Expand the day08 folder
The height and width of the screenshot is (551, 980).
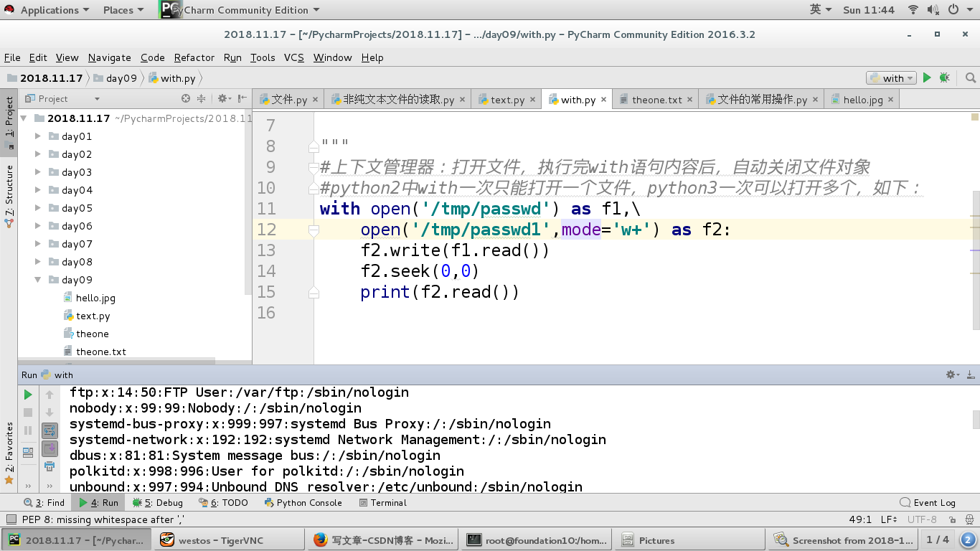[x=38, y=262]
